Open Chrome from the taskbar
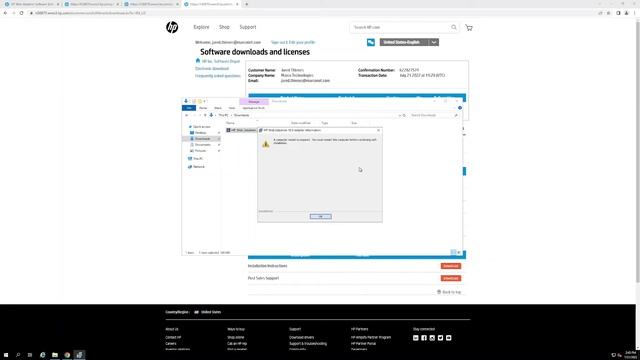The height and width of the screenshot is (360, 640). 67,355
